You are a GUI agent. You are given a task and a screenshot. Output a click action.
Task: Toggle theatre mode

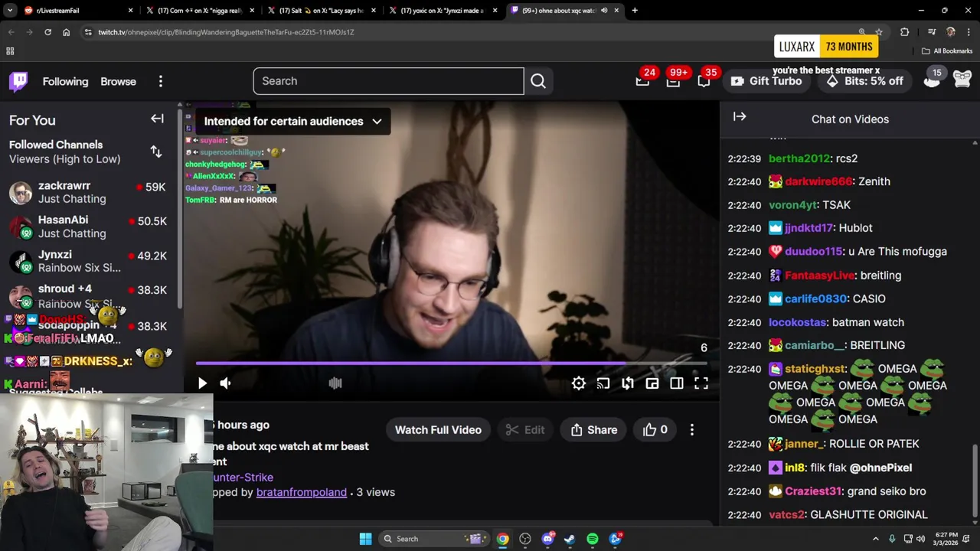tap(677, 383)
